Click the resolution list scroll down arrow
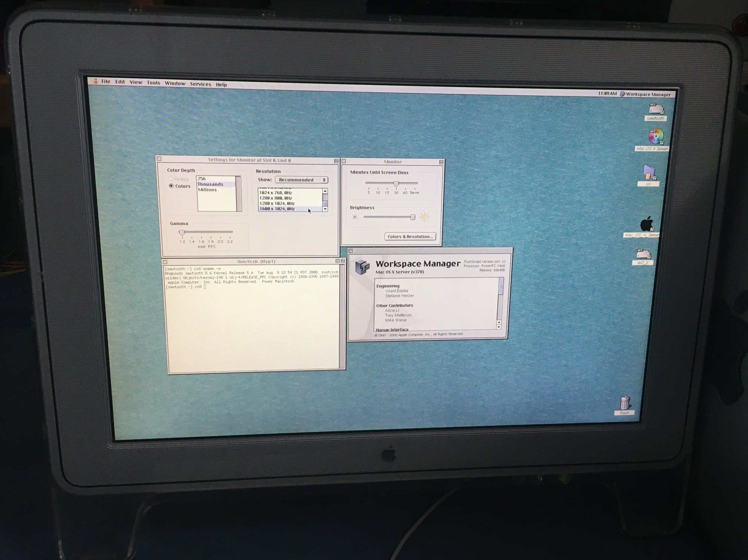 click(325, 209)
